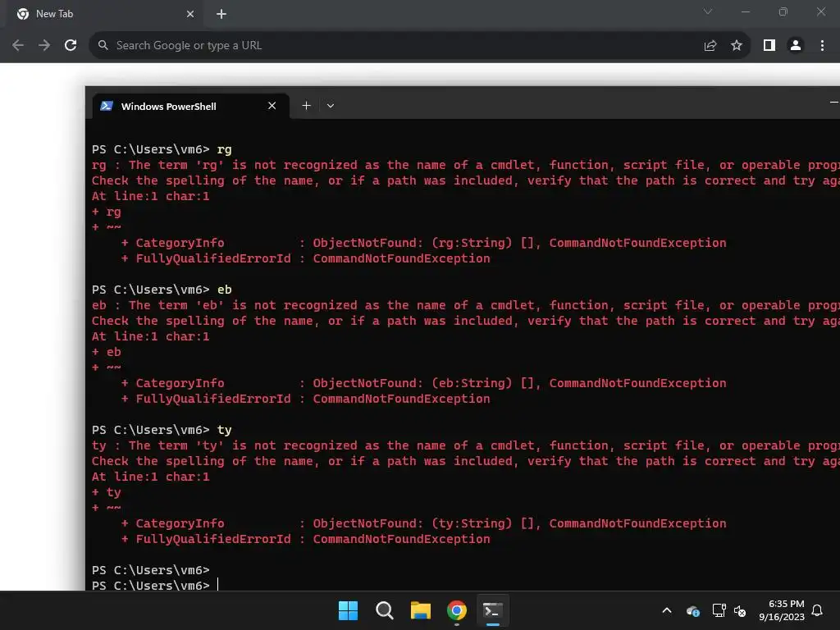Click the 'rg' command prompt line
840x630 pixels.
(x=162, y=149)
